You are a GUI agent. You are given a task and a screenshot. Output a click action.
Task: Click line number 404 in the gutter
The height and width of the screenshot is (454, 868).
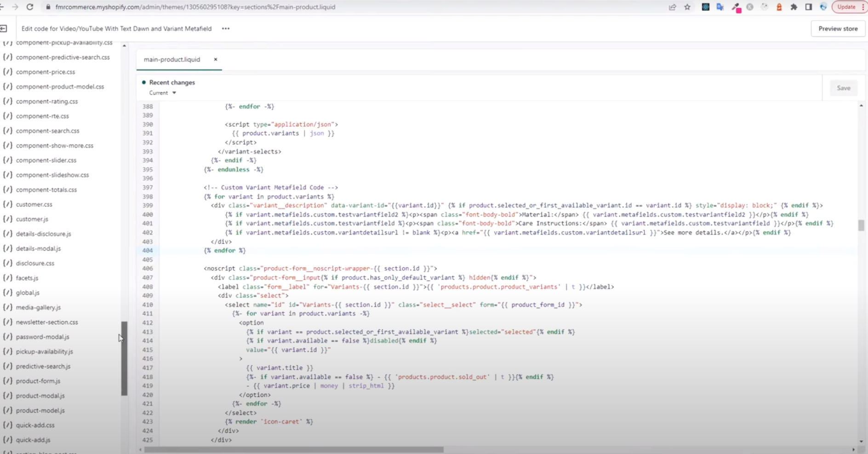147,251
